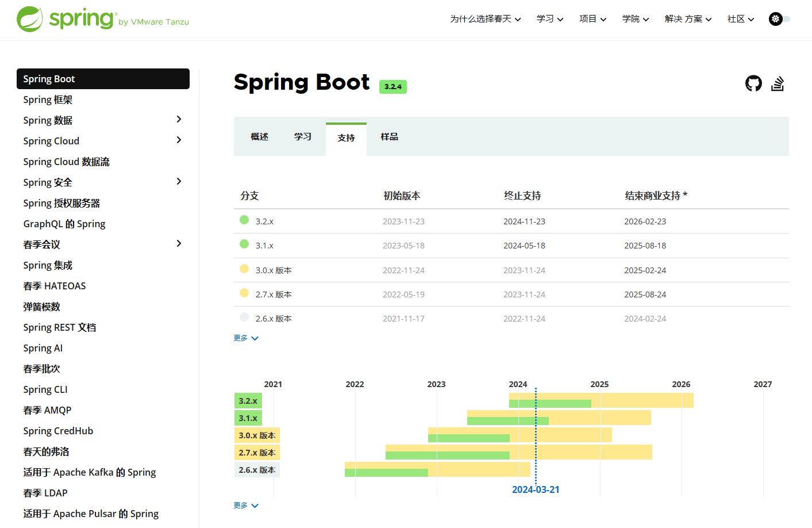Open 适用于 Apache Kafka 的 Spring link
The image size is (812, 528).
point(90,472)
